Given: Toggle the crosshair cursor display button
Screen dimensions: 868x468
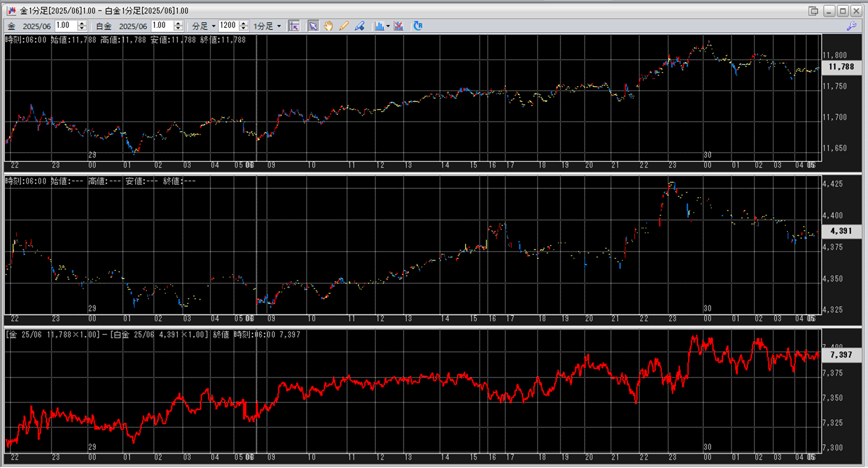Looking at the screenshot, I should point(294,26).
